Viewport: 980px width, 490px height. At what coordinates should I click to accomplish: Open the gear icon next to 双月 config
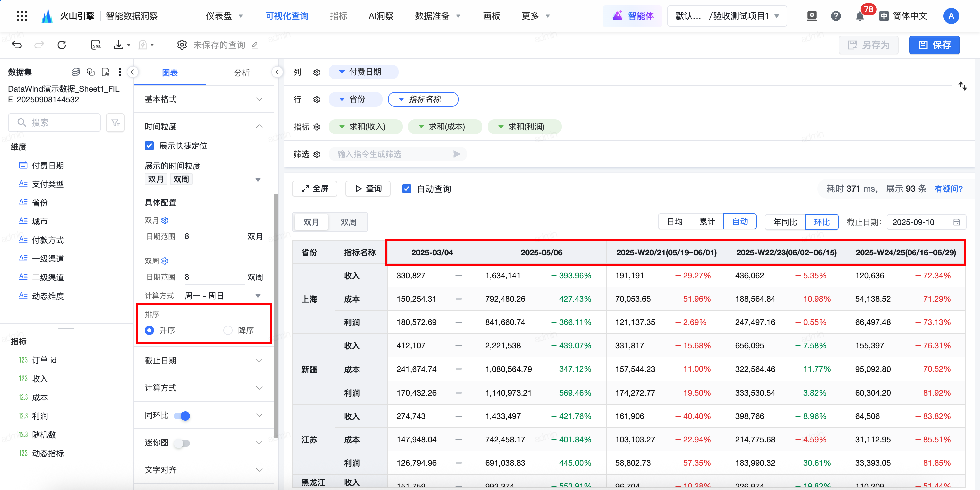click(x=165, y=220)
